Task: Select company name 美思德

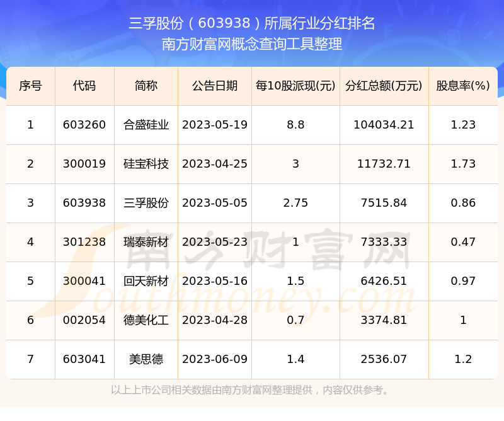Action: click(x=146, y=359)
